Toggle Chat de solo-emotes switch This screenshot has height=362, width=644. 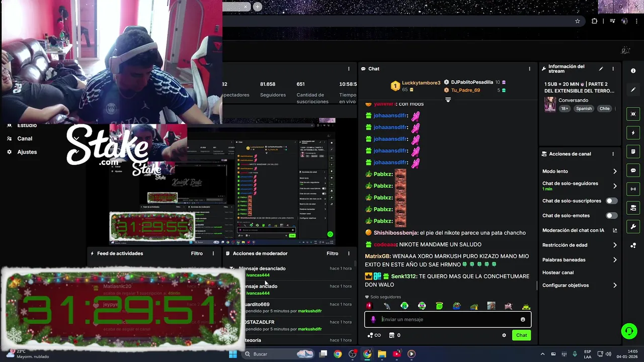point(611,216)
